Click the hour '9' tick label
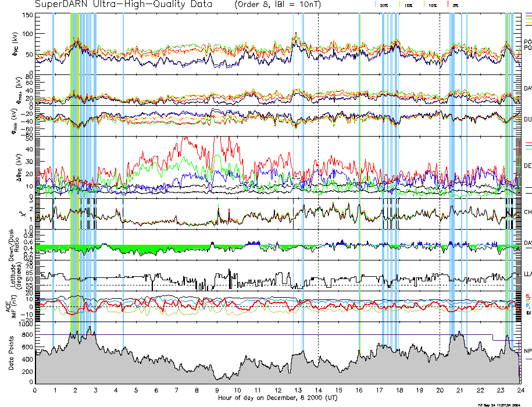The width and height of the screenshot is (532, 407). (x=217, y=390)
